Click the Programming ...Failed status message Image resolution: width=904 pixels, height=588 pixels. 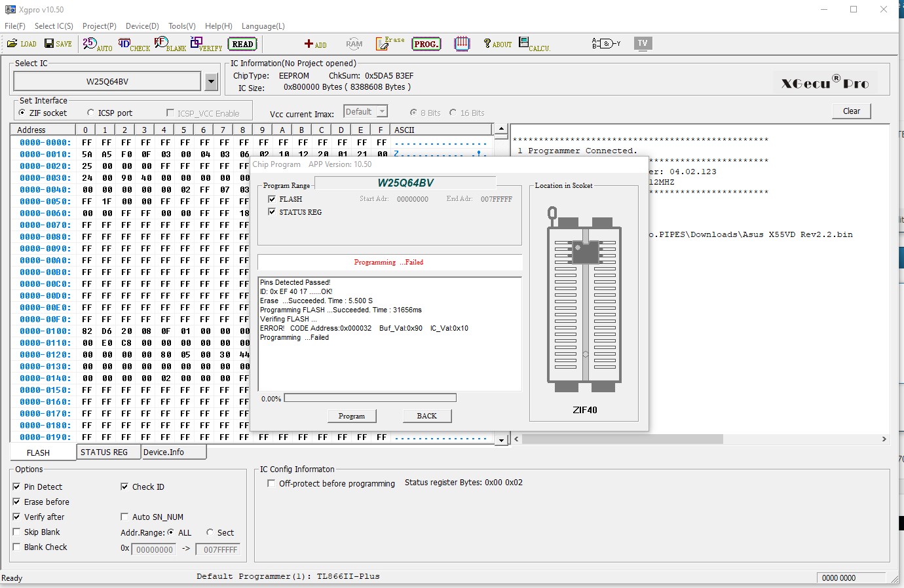[x=388, y=263]
